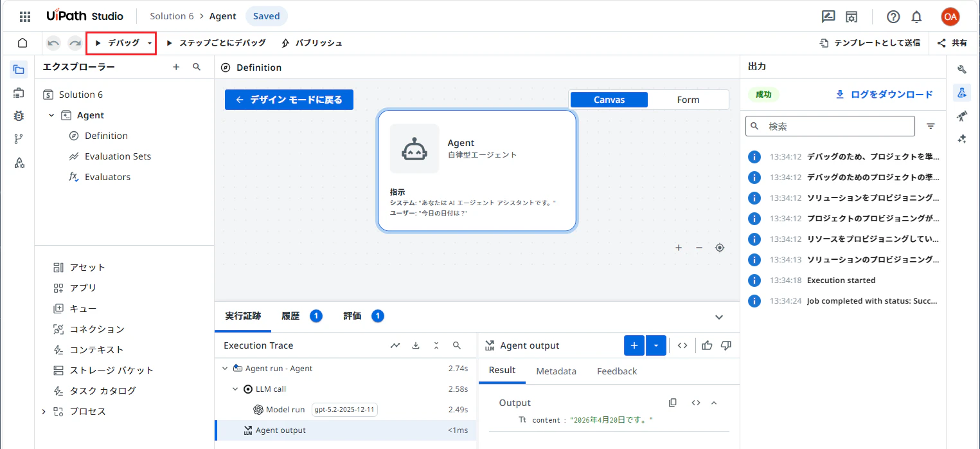Add a new item in Explorer with plus icon

pos(176,67)
